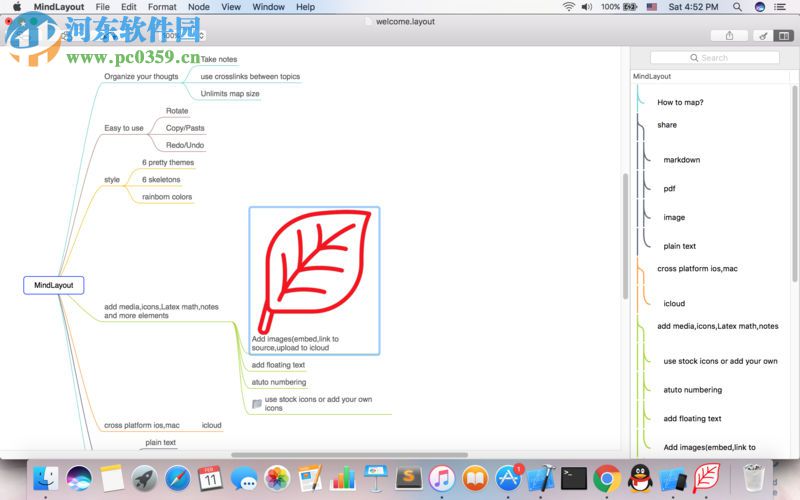Select '6 skeletons' node
The height and width of the screenshot is (500, 800).
(161, 180)
